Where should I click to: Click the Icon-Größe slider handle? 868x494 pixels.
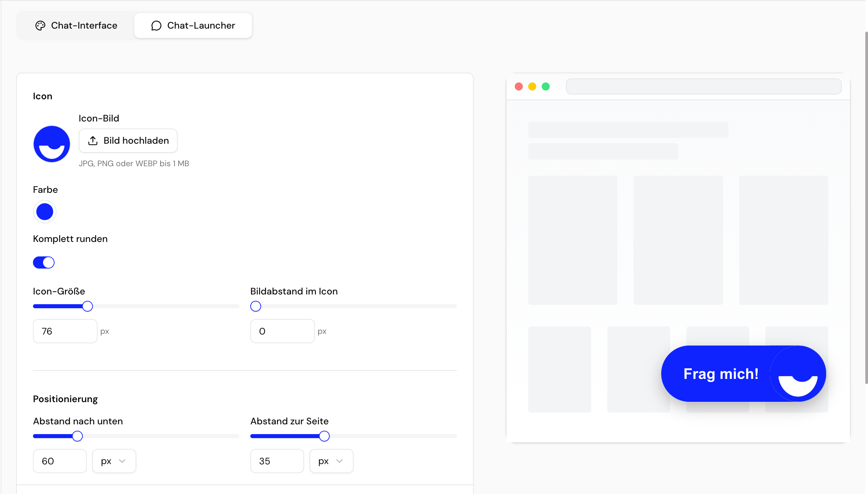(x=87, y=306)
